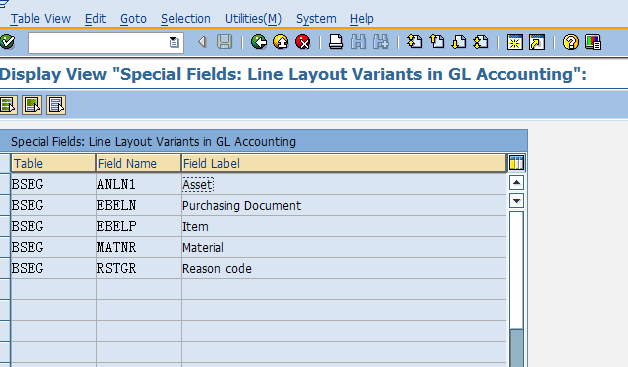Open the Selection menu
The image size is (628, 367).
click(186, 19)
